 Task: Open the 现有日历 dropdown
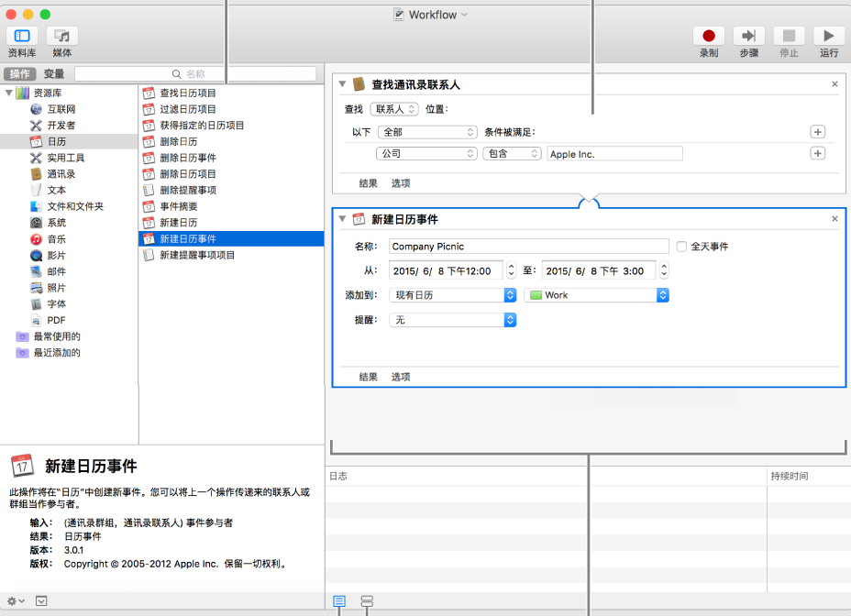pyautogui.click(x=453, y=295)
